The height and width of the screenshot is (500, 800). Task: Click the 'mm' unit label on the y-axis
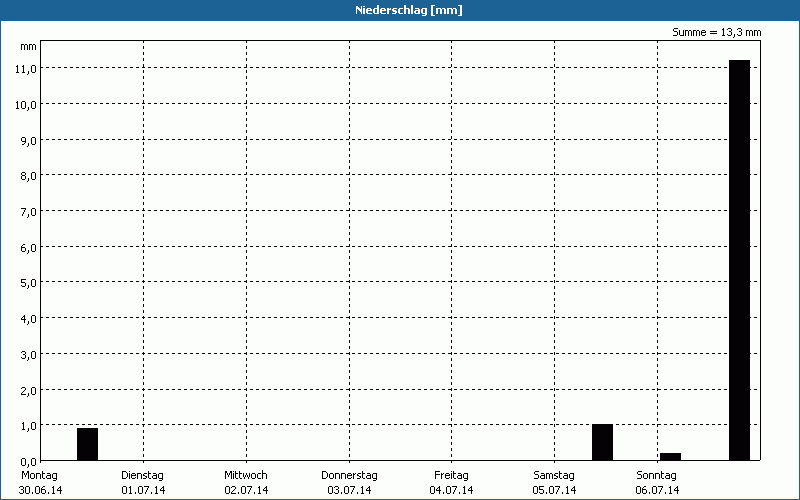(x=28, y=47)
